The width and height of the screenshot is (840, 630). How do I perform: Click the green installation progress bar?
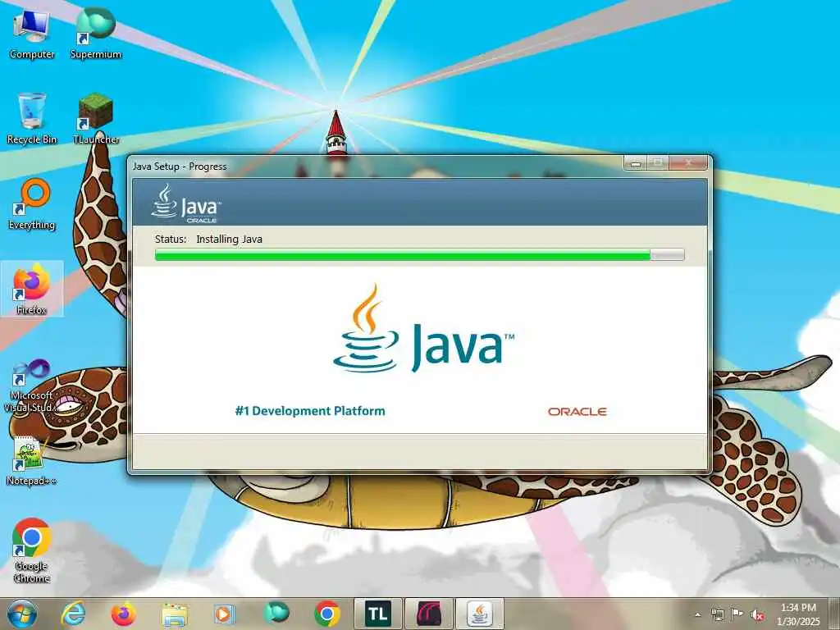click(419, 255)
